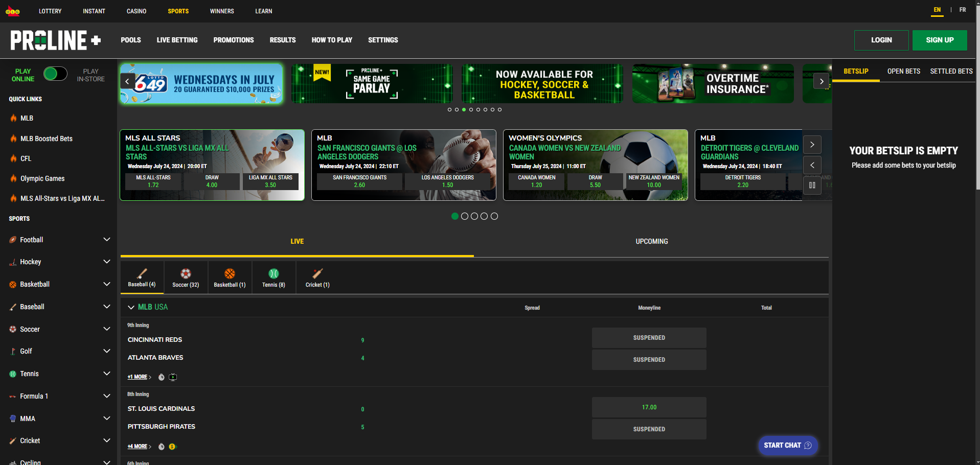Select the Tennis (8) live sport icon

pos(274,277)
